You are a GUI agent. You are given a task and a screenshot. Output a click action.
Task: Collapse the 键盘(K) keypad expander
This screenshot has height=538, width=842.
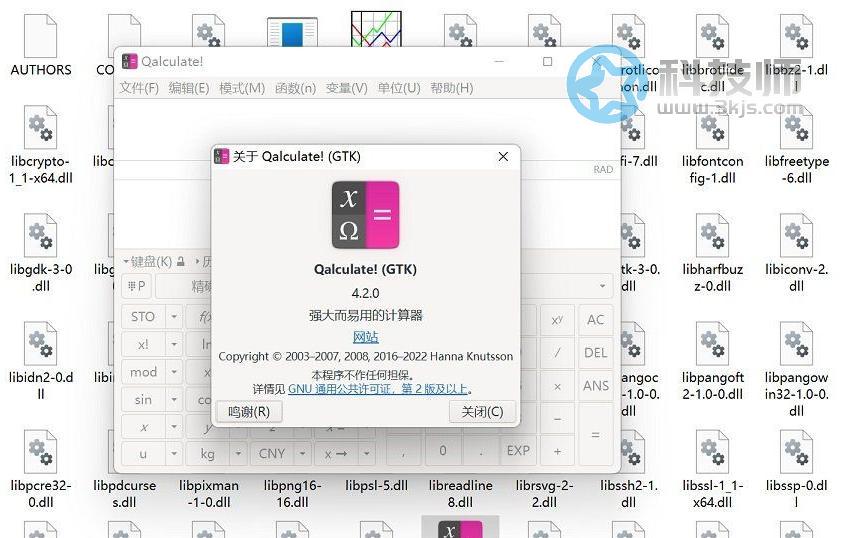(148, 261)
